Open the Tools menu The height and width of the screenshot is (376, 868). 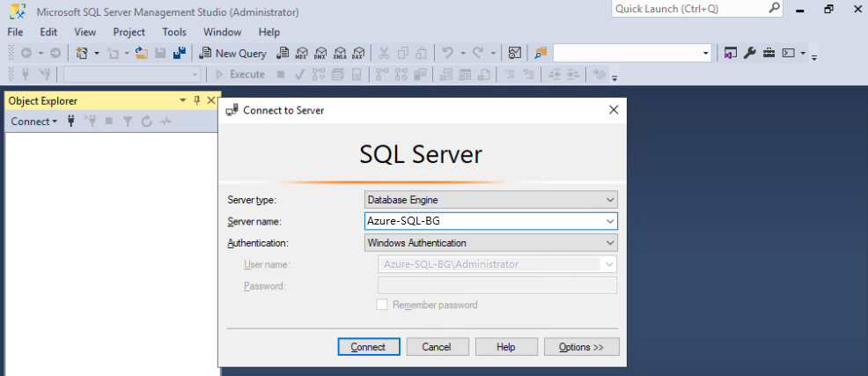174,32
